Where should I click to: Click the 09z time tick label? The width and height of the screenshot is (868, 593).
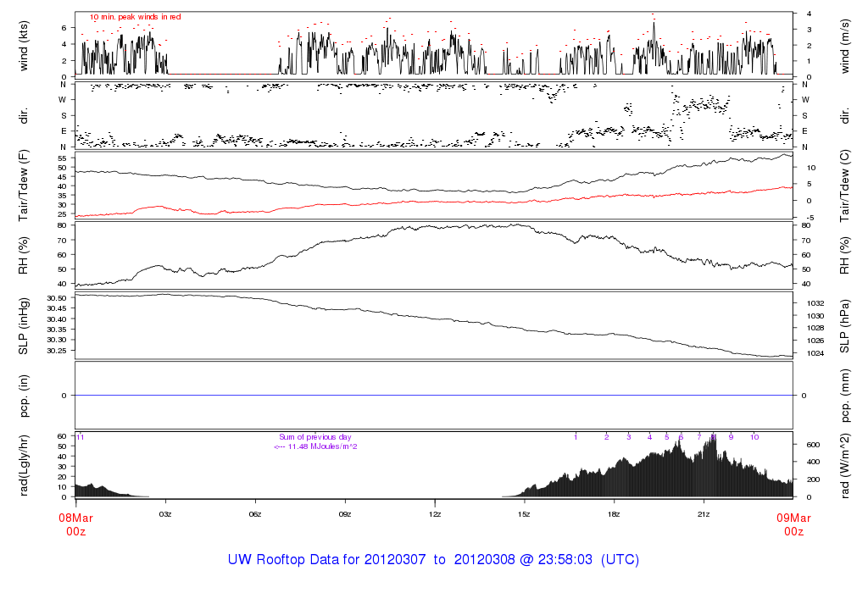345,513
